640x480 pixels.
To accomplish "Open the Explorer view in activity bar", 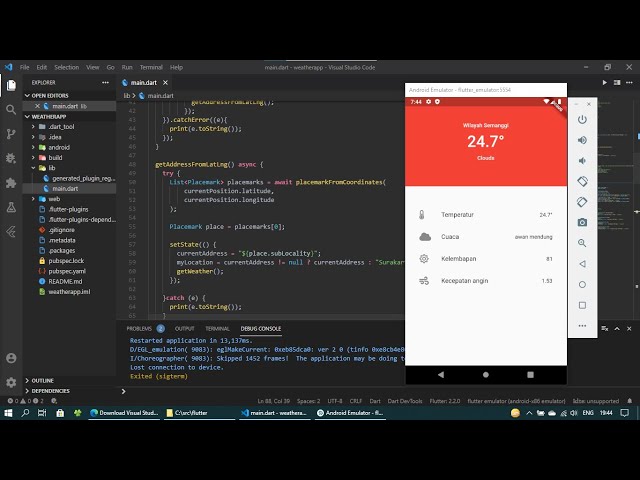I will pyautogui.click(x=11, y=85).
